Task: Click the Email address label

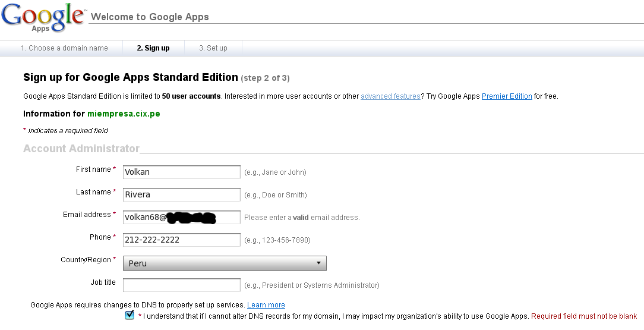Action: click(x=87, y=215)
